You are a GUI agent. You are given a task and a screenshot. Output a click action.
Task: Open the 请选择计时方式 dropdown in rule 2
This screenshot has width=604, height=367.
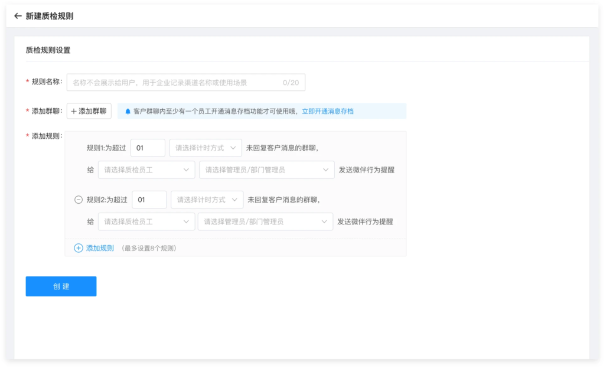(x=207, y=199)
